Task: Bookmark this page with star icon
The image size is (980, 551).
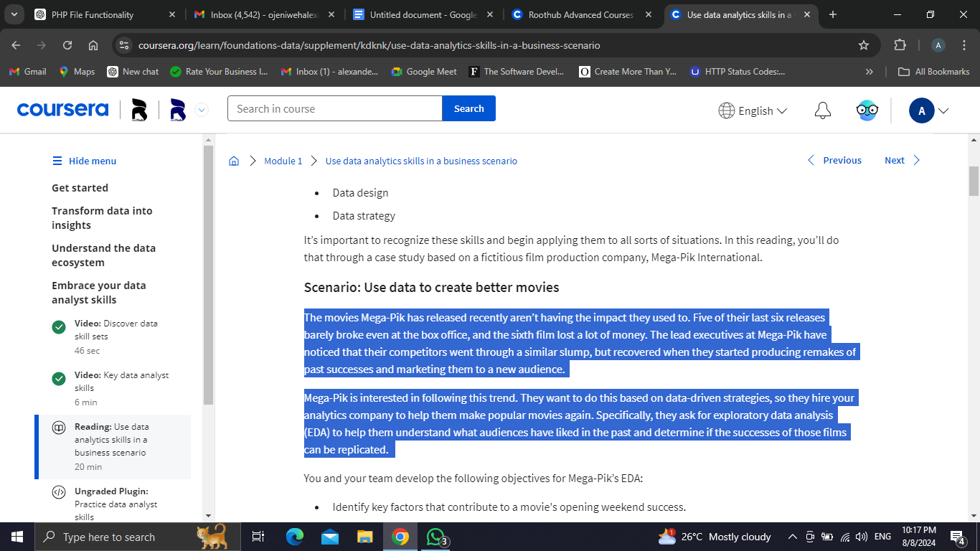Action: (864, 45)
